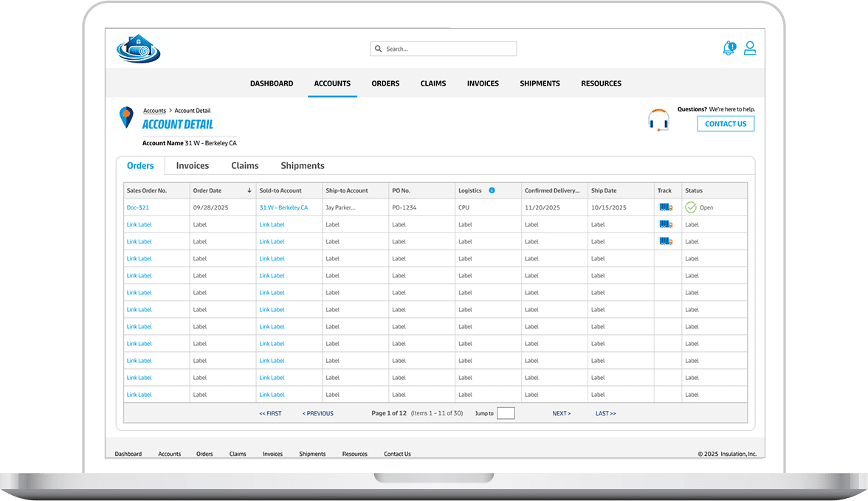This screenshot has width=868, height=501.
Task: Switch to the Invoices tab
Action: [x=192, y=166]
